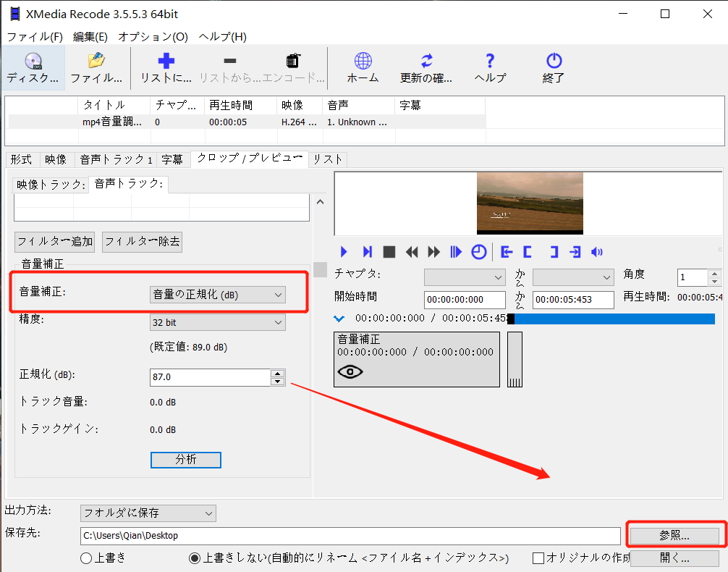The height and width of the screenshot is (572, 728).
Task: Click the Help question mark icon
Action: [x=490, y=62]
